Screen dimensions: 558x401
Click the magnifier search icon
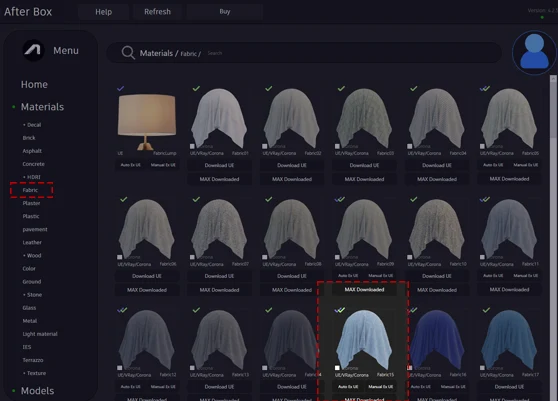pos(128,53)
